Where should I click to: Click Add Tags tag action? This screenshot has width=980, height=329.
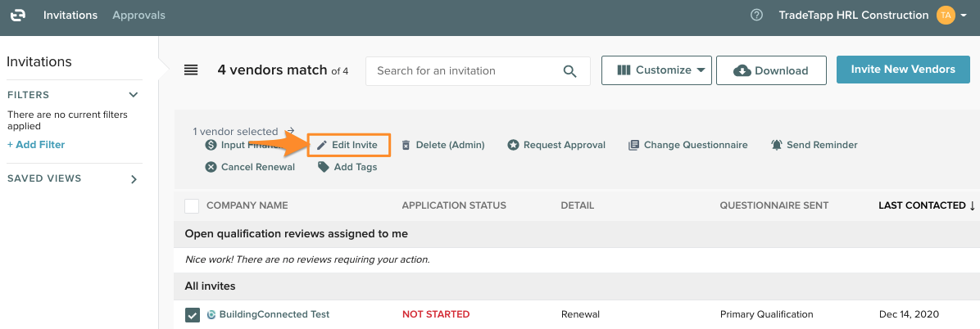tap(347, 167)
